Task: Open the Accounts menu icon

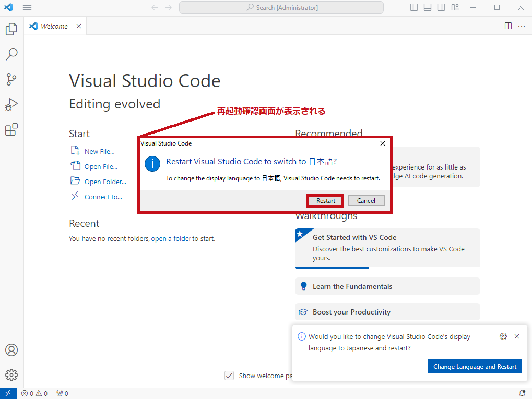Action: pos(11,350)
